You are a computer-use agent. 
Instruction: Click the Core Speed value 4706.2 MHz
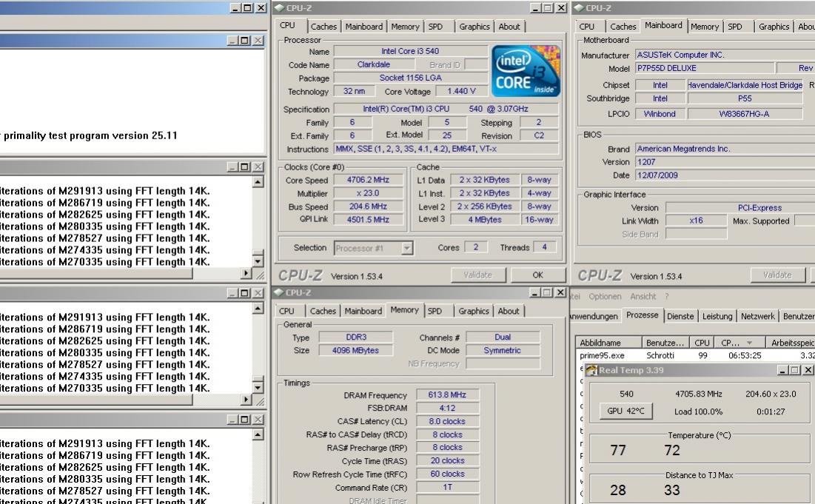pyautogui.click(x=368, y=180)
